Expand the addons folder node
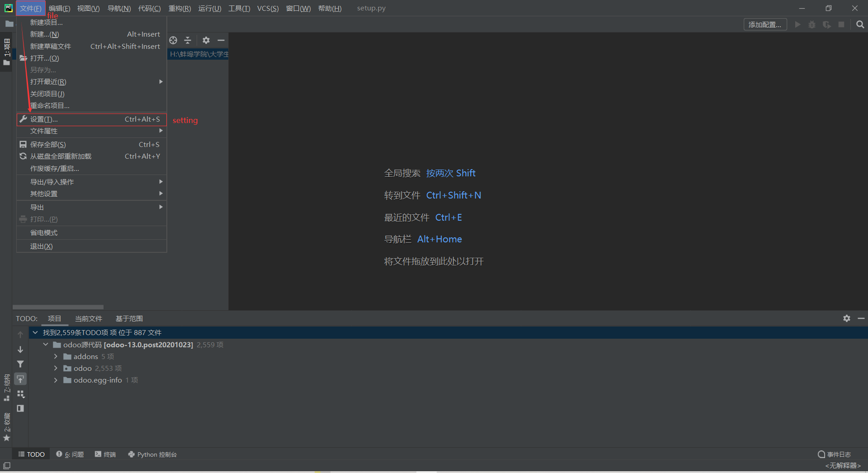Viewport: 868px width, 473px height. (56, 356)
